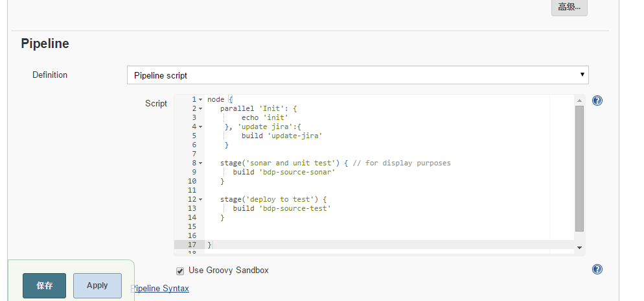Click the editor scrollbar down arrow
644x301 pixels.
click(x=579, y=247)
